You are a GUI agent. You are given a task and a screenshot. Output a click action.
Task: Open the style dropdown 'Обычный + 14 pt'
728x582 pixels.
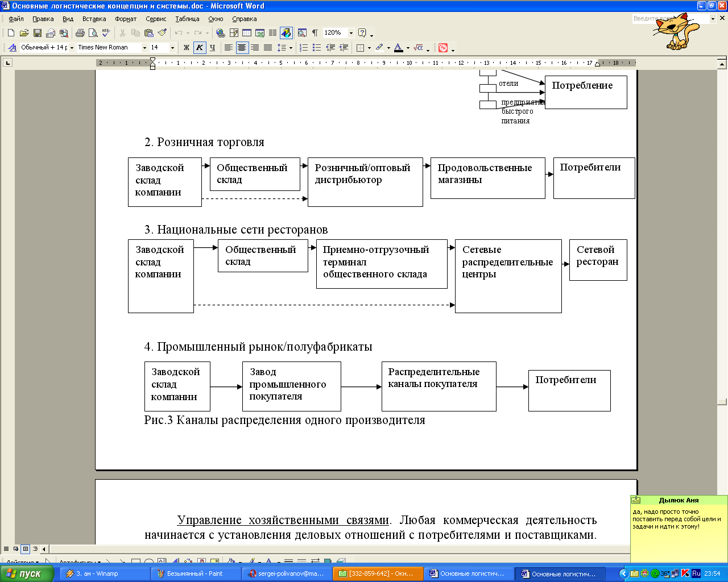72,48
